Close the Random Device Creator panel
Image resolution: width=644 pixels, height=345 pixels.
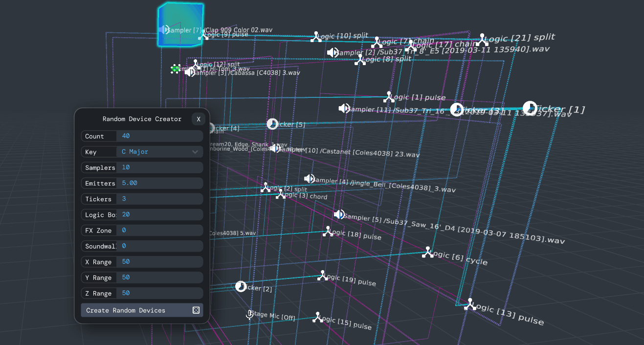pyautogui.click(x=199, y=119)
